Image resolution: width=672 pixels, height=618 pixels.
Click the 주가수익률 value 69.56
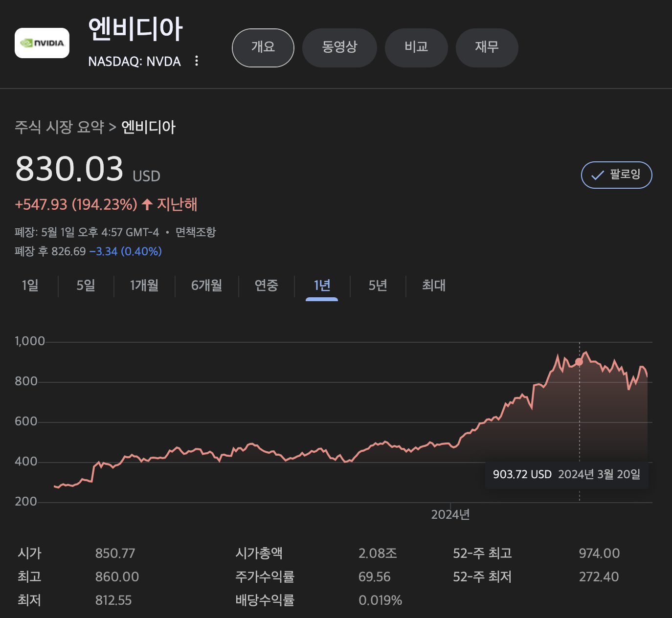375,577
